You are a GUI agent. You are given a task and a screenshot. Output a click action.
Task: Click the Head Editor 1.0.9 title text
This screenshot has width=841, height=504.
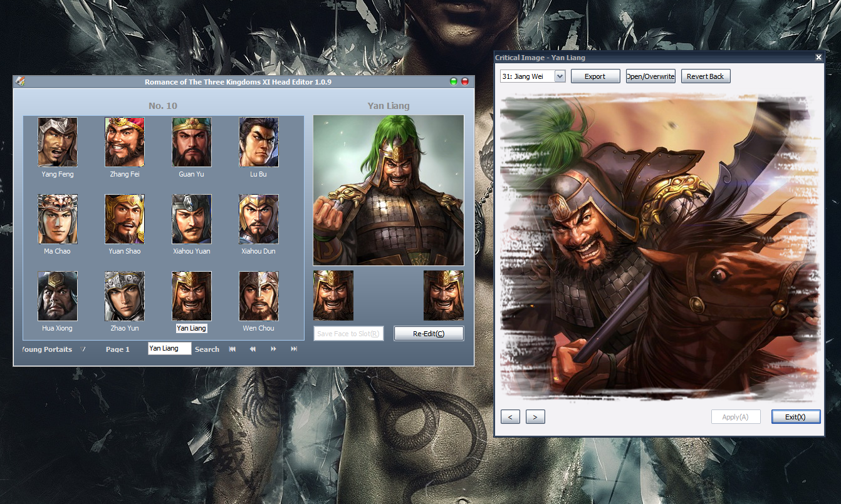tap(238, 82)
